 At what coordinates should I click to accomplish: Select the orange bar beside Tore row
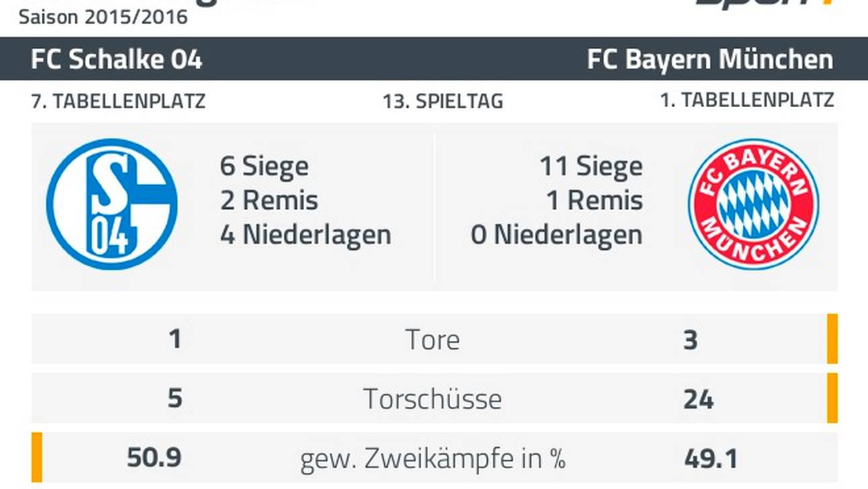[832, 339]
